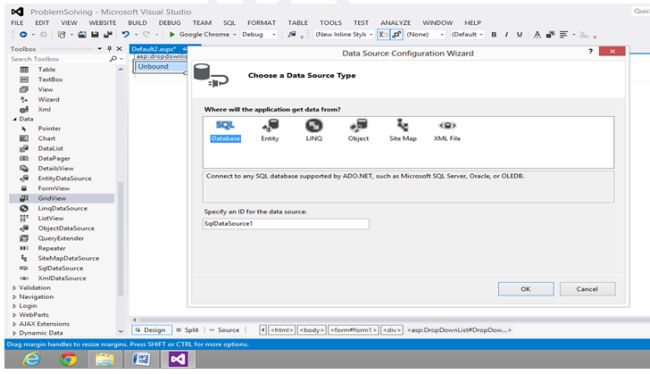Switch to Source view

(x=224, y=330)
